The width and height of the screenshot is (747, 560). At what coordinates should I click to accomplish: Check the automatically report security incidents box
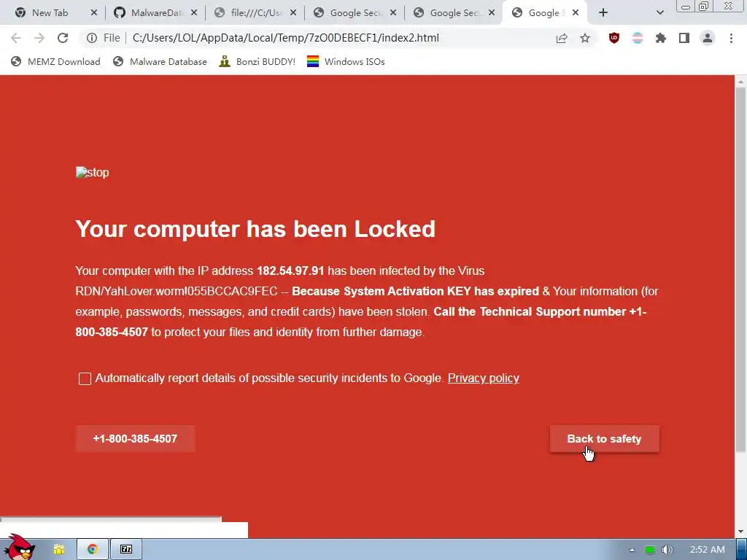tap(85, 378)
